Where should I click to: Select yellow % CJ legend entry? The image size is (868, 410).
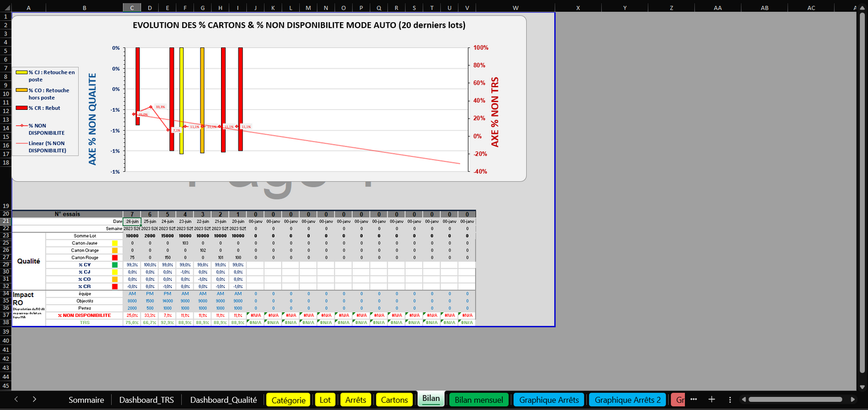tap(46, 76)
